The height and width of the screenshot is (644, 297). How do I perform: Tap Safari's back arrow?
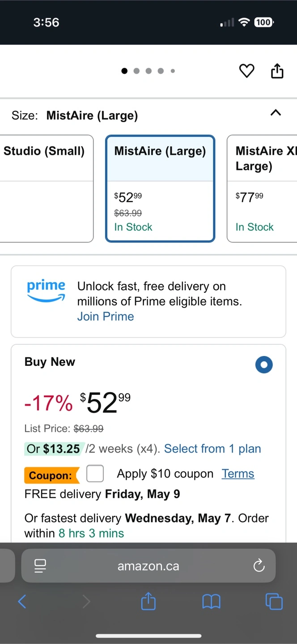point(22,602)
